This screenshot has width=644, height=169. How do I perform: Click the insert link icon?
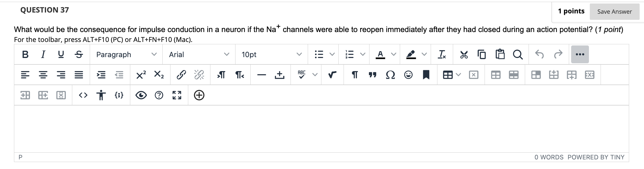[181, 75]
